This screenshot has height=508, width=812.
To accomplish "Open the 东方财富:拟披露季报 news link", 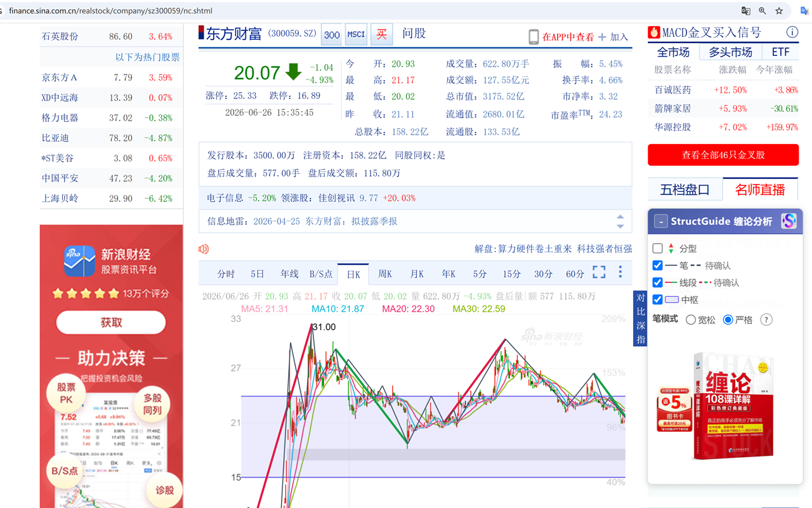I will point(351,222).
